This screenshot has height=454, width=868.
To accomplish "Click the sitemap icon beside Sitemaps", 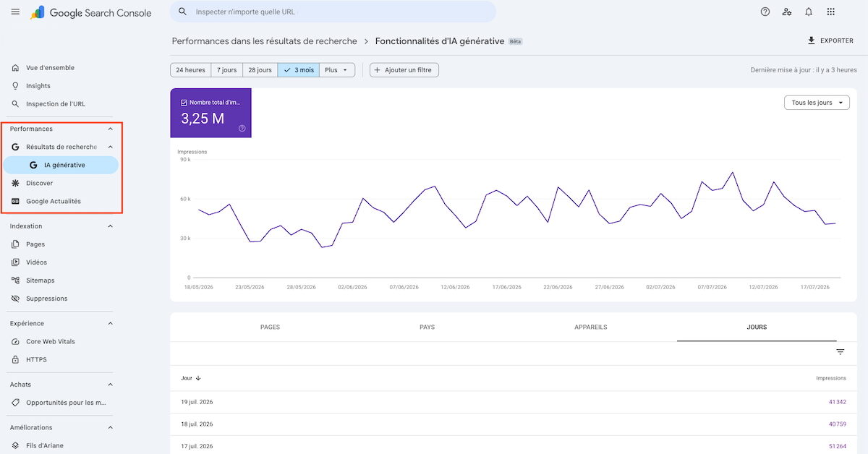I will point(15,280).
